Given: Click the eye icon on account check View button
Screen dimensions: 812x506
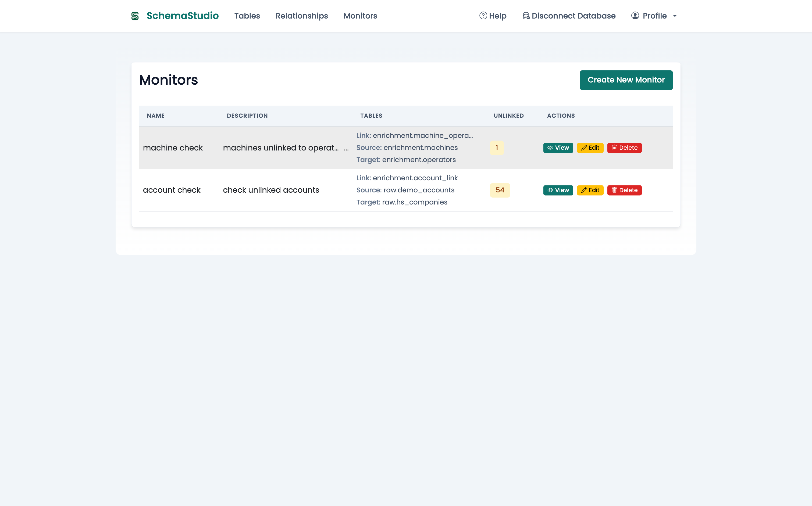Looking at the screenshot, I should pyautogui.click(x=550, y=190).
